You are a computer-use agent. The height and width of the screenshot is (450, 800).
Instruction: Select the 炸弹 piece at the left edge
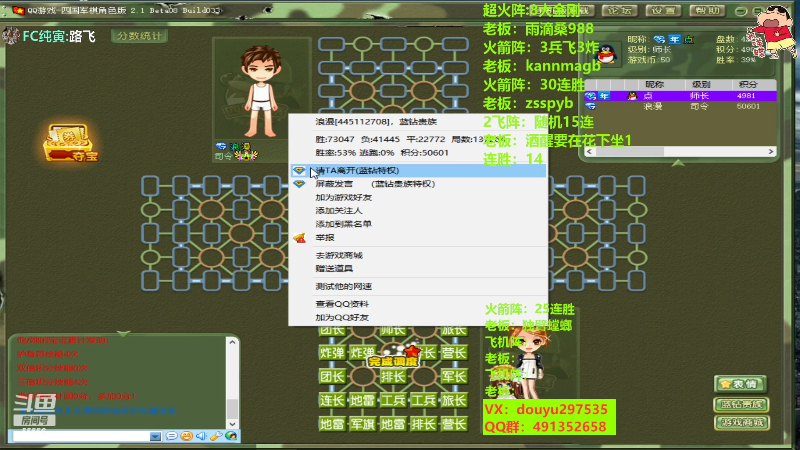click(332, 353)
